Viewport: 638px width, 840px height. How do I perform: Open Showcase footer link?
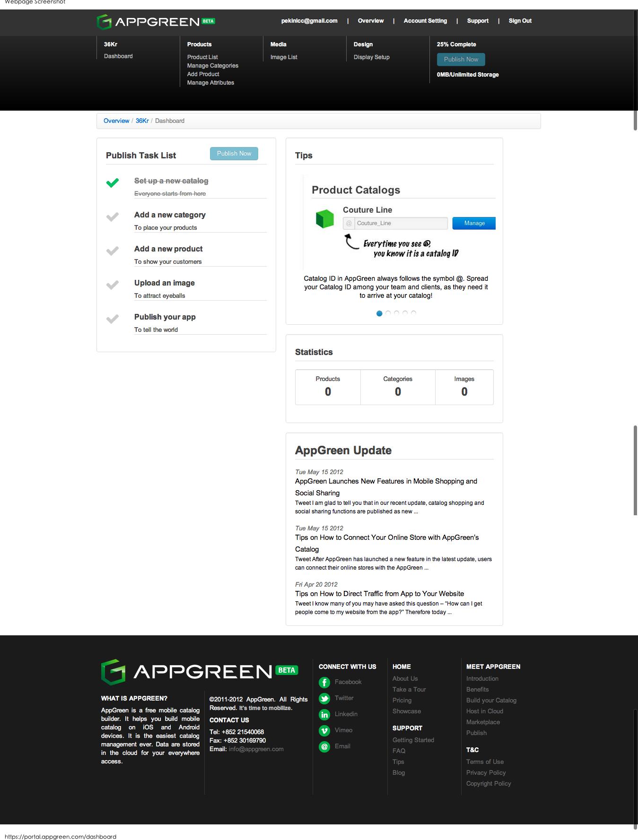[407, 711]
